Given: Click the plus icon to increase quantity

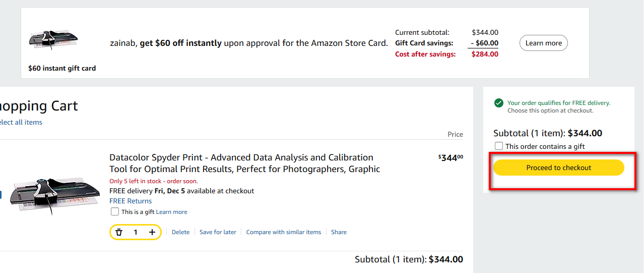Looking at the screenshot, I should 152,232.
